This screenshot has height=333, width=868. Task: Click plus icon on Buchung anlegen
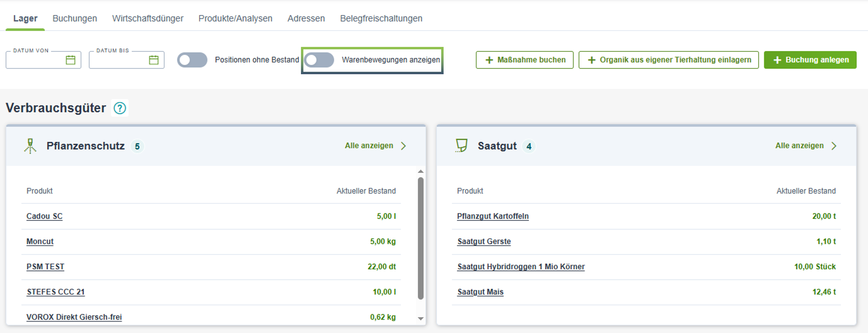click(x=777, y=60)
